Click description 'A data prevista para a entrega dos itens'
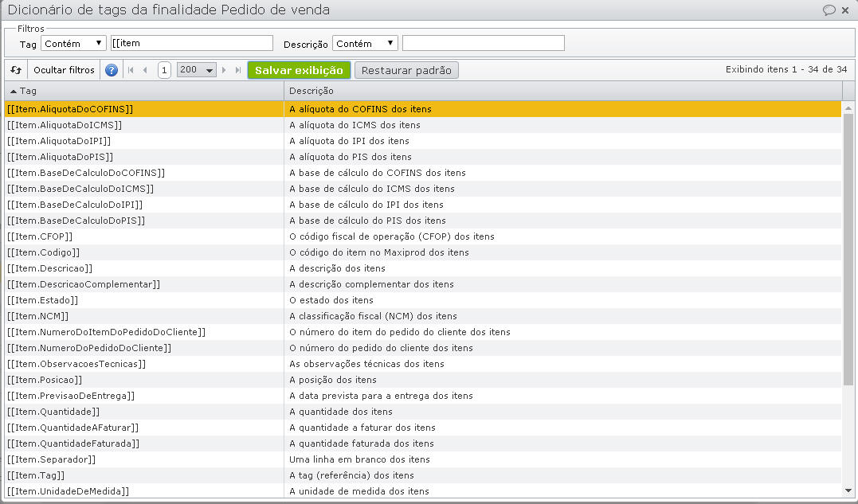Screen dimensions: 858x504 (x=381, y=395)
